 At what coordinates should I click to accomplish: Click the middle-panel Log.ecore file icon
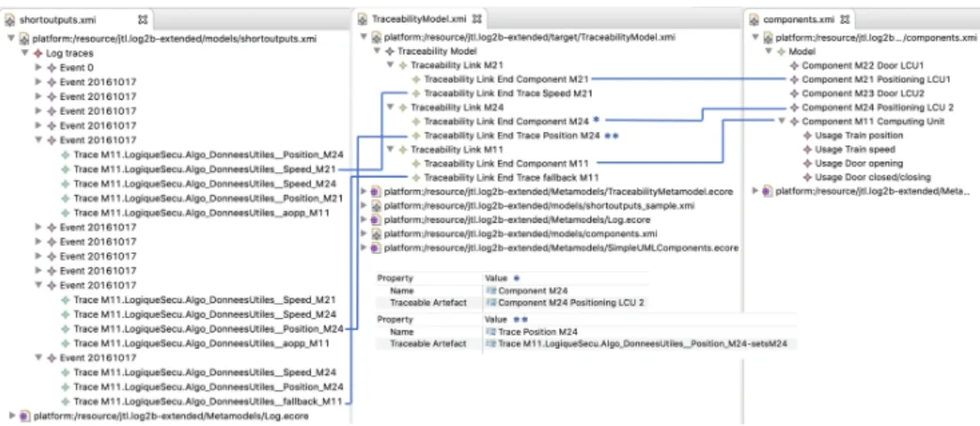(376, 220)
